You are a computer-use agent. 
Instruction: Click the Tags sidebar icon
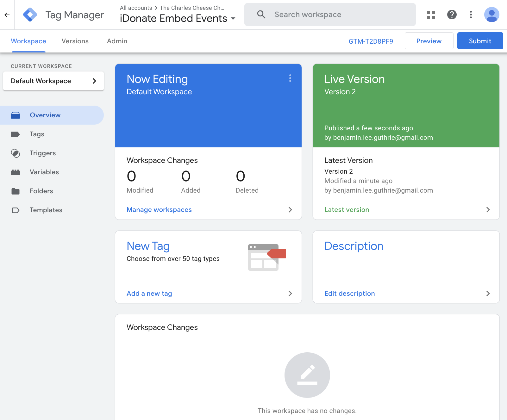(x=16, y=134)
